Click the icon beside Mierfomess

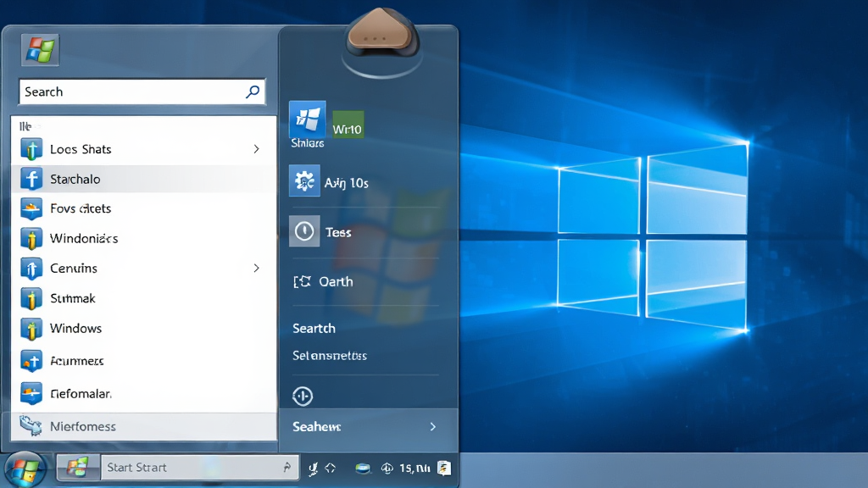(31, 425)
